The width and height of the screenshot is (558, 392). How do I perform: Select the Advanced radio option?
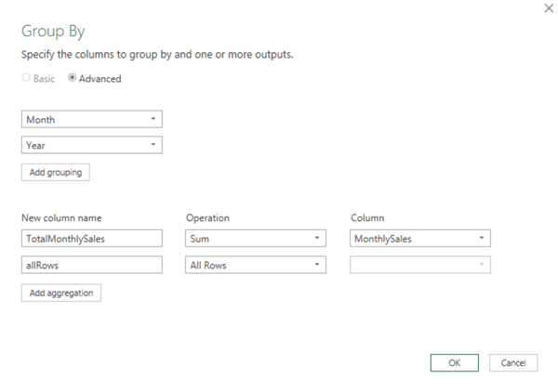click(73, 79)
